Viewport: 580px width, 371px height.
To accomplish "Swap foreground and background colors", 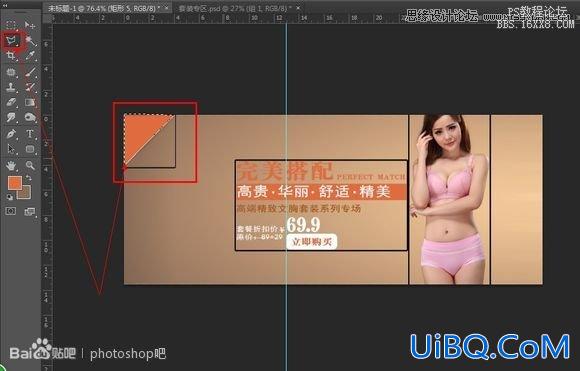I will [x=28, y=179].
